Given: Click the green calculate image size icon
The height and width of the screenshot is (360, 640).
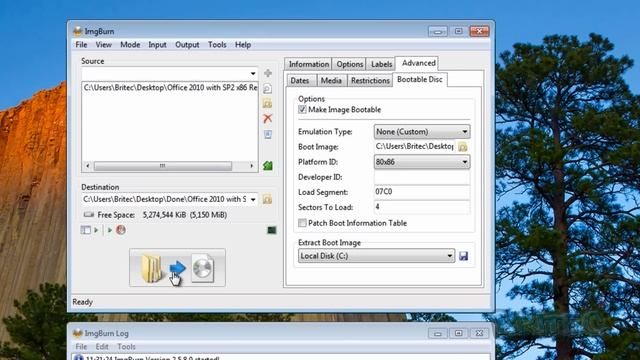Looking at the screenshot, I should point(268,165).
